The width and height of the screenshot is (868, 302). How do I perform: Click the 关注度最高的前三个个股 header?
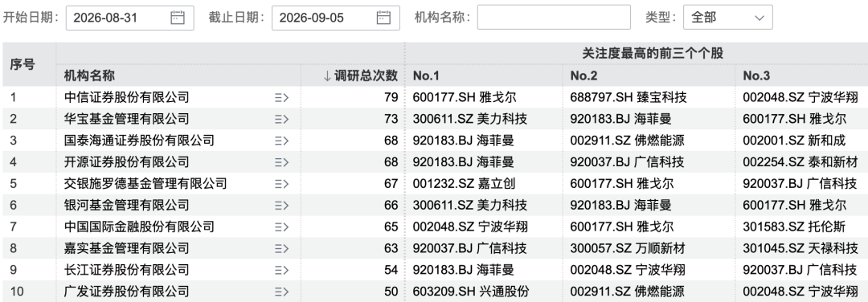652,54
